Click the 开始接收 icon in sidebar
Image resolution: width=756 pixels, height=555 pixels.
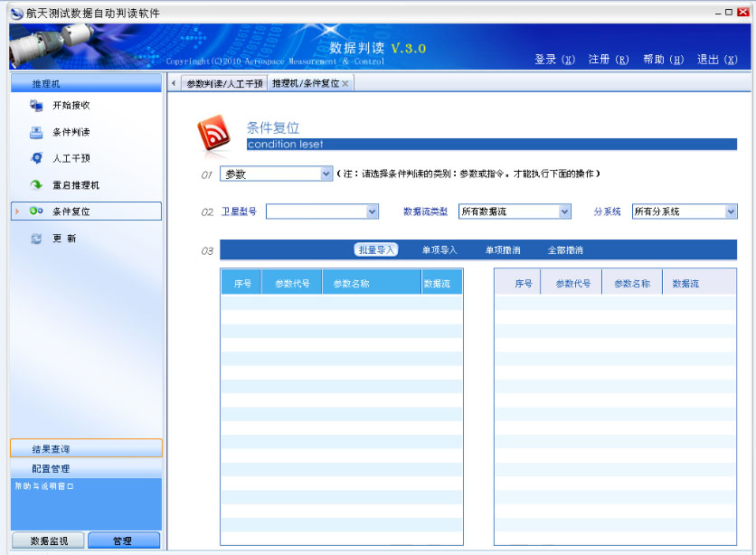click(x=36, y=105)
